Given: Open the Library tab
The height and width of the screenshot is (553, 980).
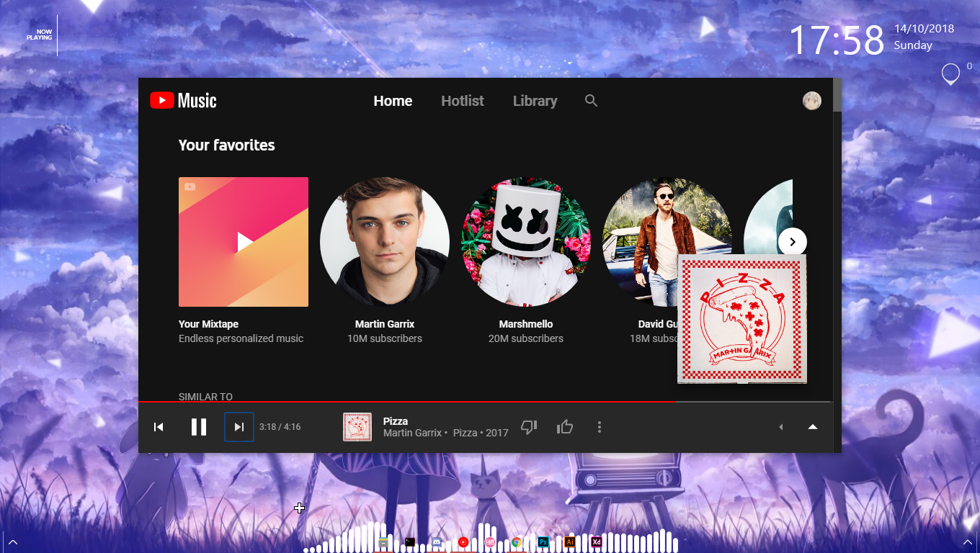Looking at the screenshot, I should 535,101.
